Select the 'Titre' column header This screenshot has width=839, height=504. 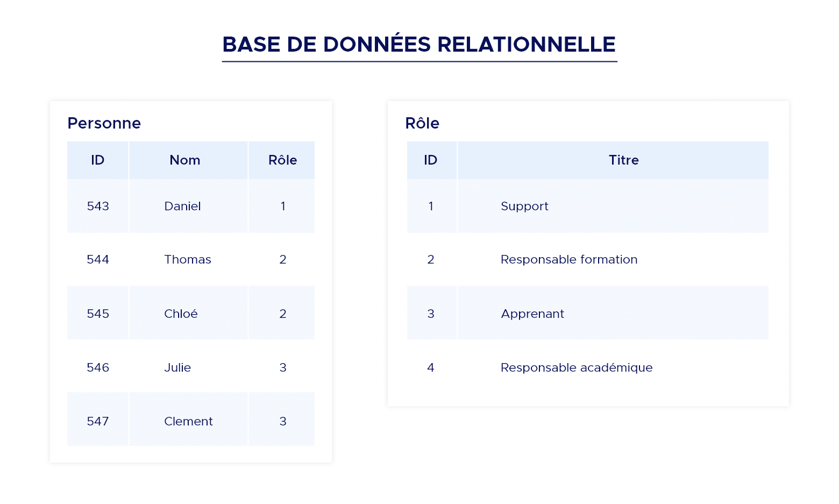[x=623, y=160]
